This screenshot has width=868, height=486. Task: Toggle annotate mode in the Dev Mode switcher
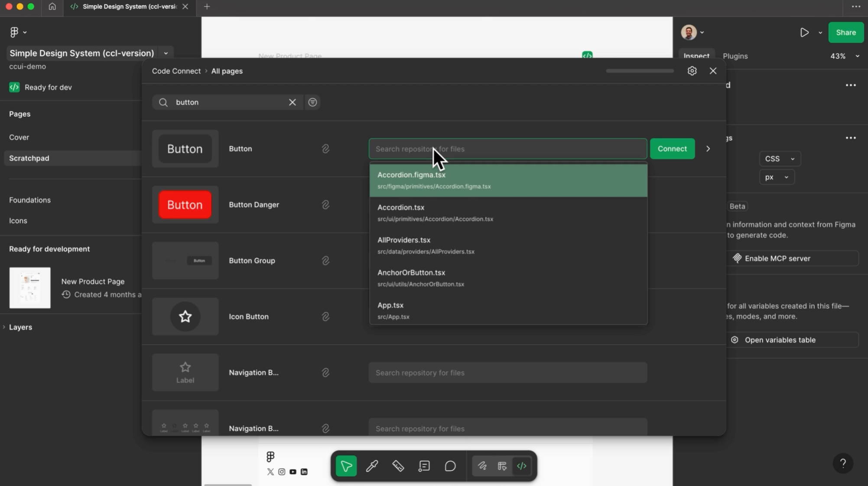(x=482, y=466)
